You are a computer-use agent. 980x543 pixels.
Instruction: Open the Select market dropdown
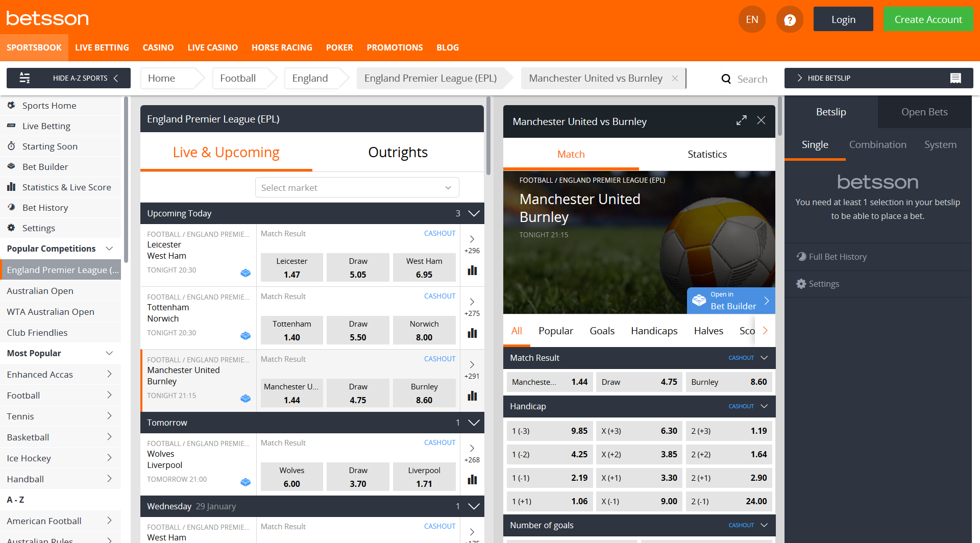point(357,188)
